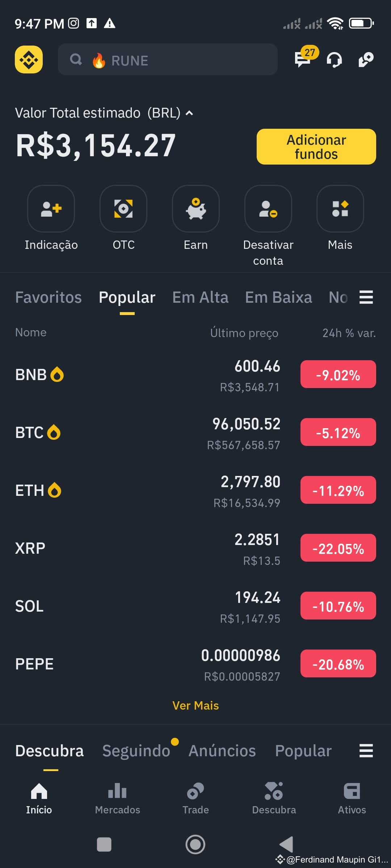The height and width of the screenshot is (868, 391).
Task: Switch to the Favoritos tab
Action: point(49,297)
